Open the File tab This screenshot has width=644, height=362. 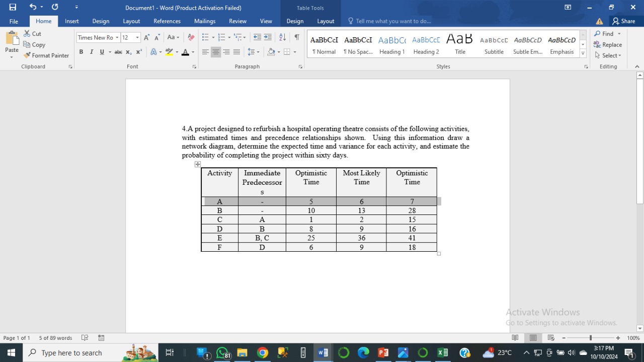pos(14,21)
